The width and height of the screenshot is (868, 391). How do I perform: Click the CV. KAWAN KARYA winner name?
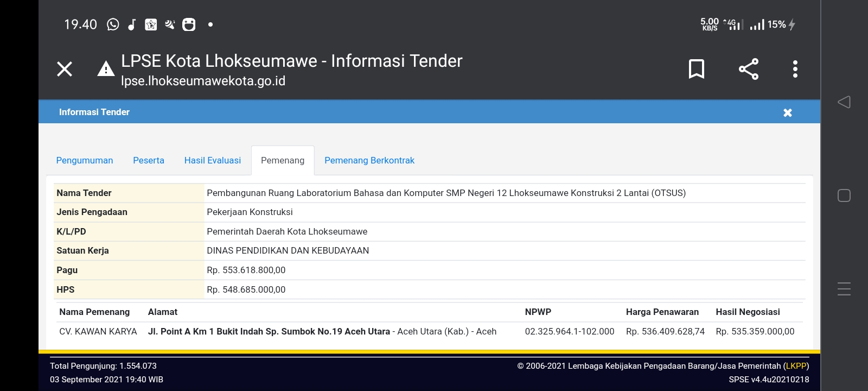pyautogui.click(x=98, y=331)
